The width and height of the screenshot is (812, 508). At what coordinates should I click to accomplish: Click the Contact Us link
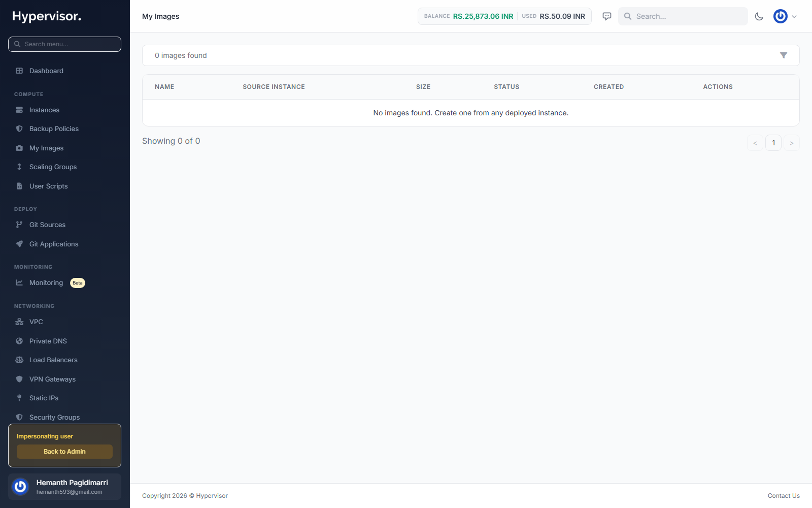(x=784, y=496)
